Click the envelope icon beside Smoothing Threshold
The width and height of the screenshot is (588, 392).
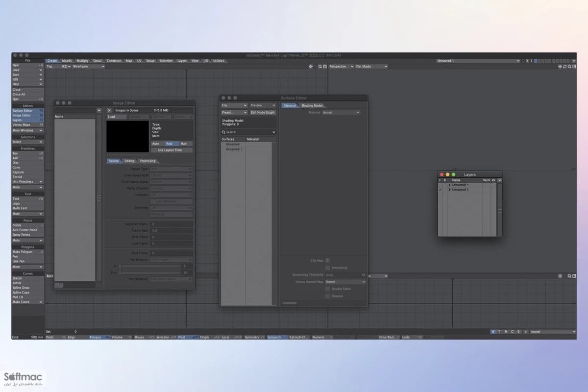[x=364, y=275]
